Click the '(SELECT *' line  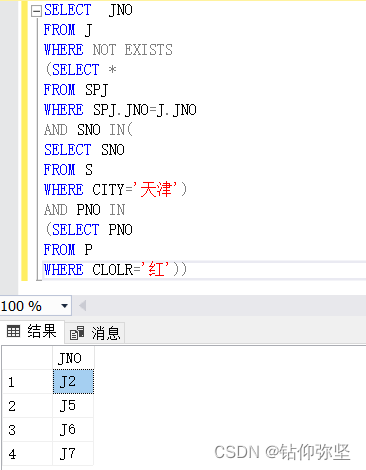(81, 70)
